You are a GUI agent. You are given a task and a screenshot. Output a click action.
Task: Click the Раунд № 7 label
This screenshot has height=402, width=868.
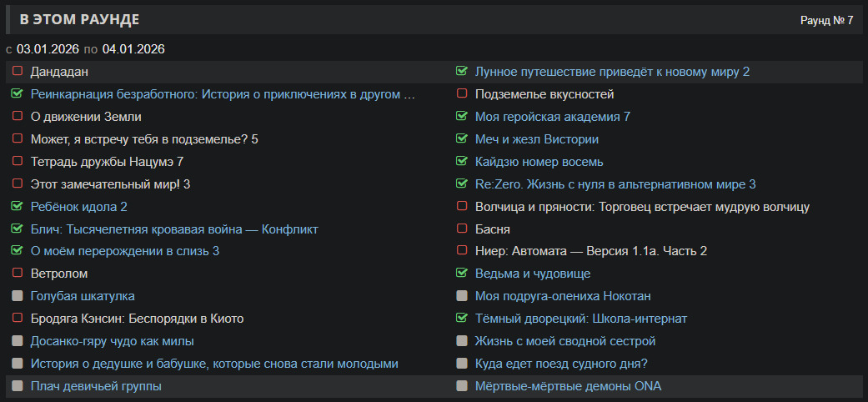(826, 20)
